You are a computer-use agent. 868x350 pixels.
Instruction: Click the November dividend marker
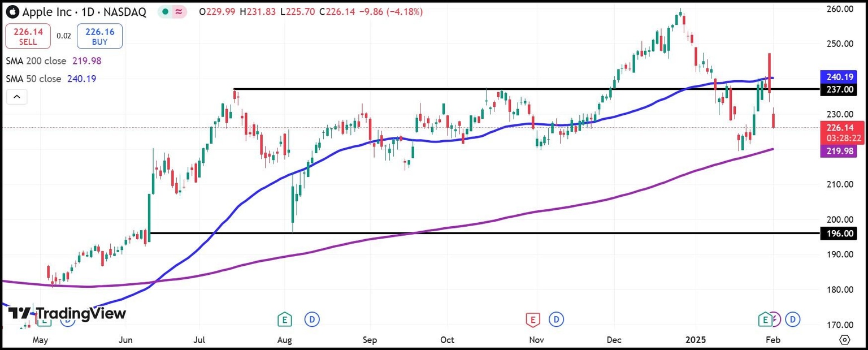point(557,319)
